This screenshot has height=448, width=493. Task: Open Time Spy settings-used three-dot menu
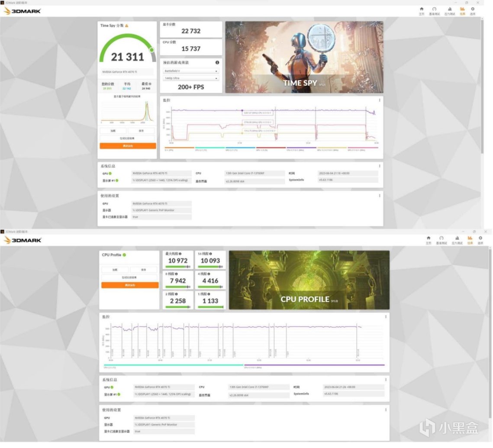[x=380, y=196]
